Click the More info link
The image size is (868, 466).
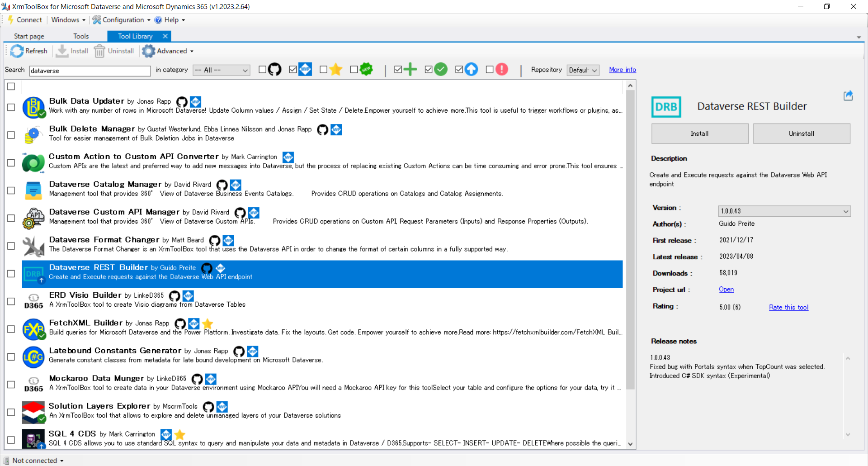622,70
